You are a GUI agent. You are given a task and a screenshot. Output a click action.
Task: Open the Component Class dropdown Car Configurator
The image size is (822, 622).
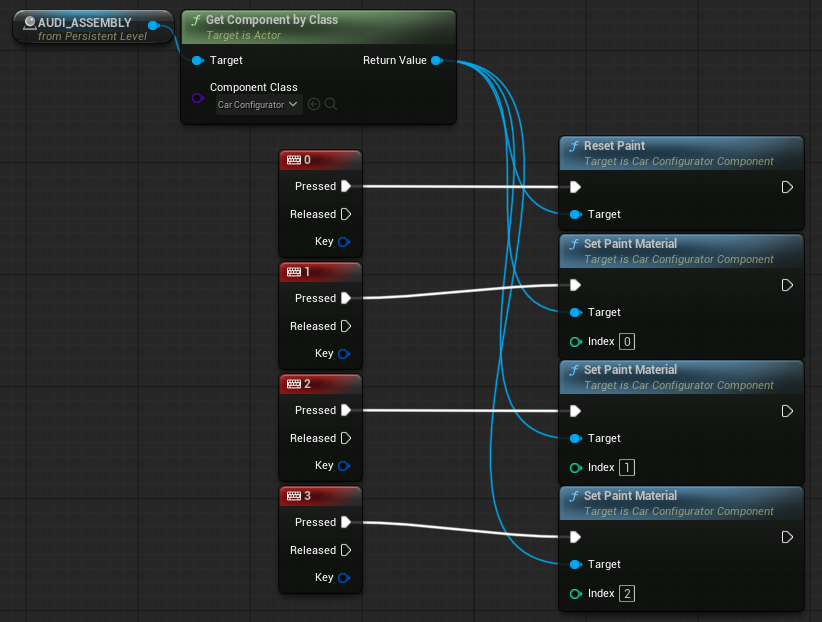pos(258,104)
